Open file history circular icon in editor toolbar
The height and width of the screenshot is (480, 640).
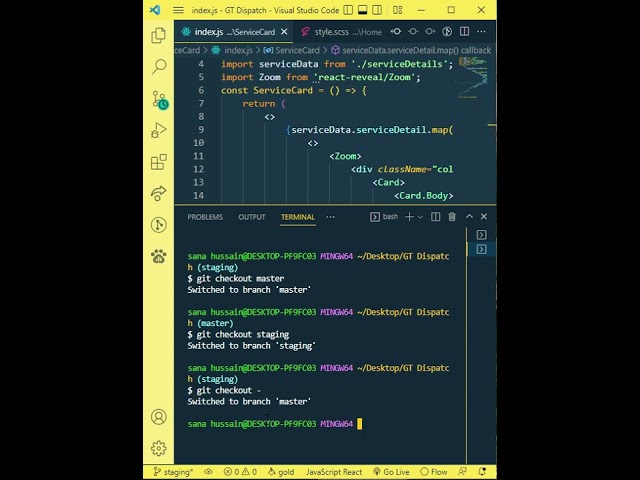tap(447, 31)
